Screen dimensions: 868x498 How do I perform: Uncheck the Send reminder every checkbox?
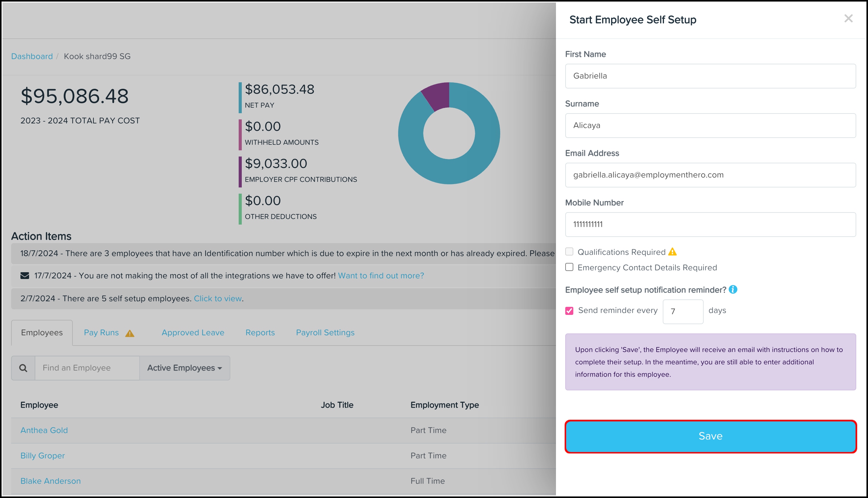569,311
